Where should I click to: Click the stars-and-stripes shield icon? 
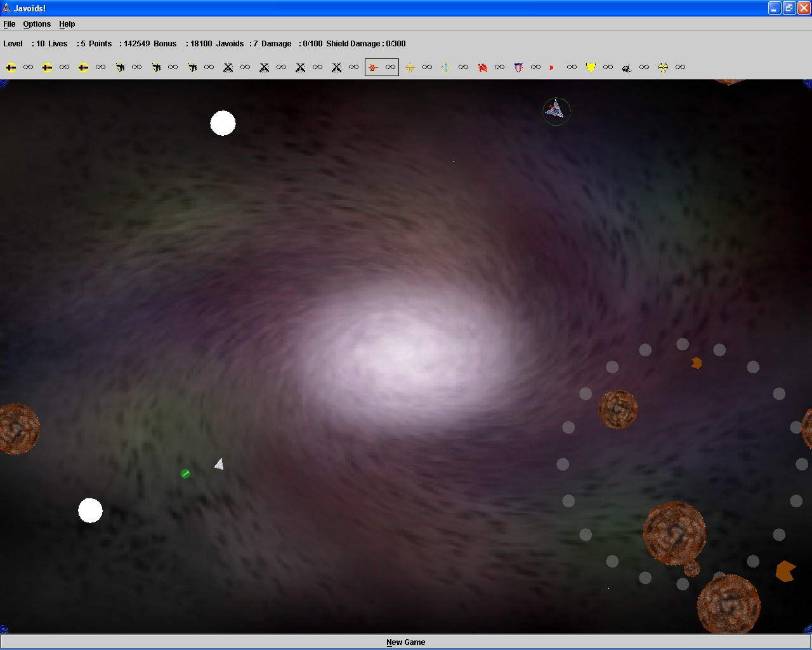pos(518,67)
